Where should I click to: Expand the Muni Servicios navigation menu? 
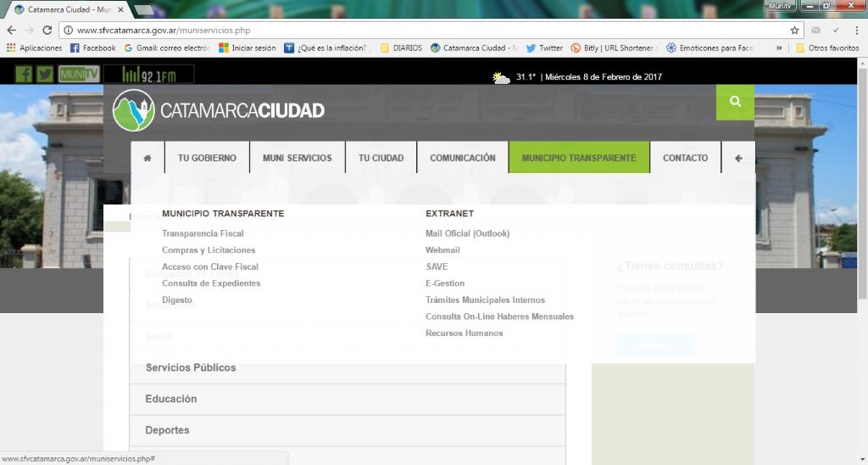[297, 158]
